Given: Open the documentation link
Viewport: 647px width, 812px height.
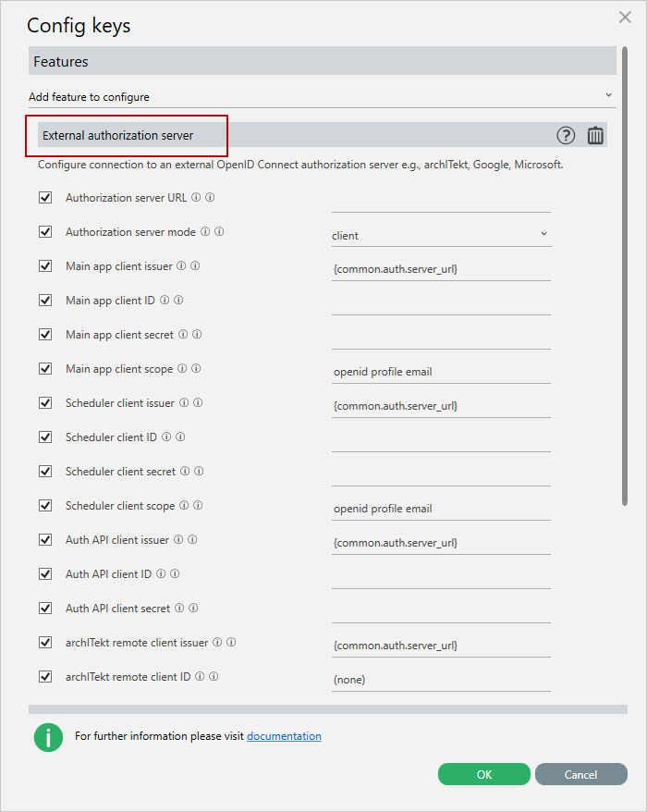Looking at the screenshot, I should pos(284,736).
